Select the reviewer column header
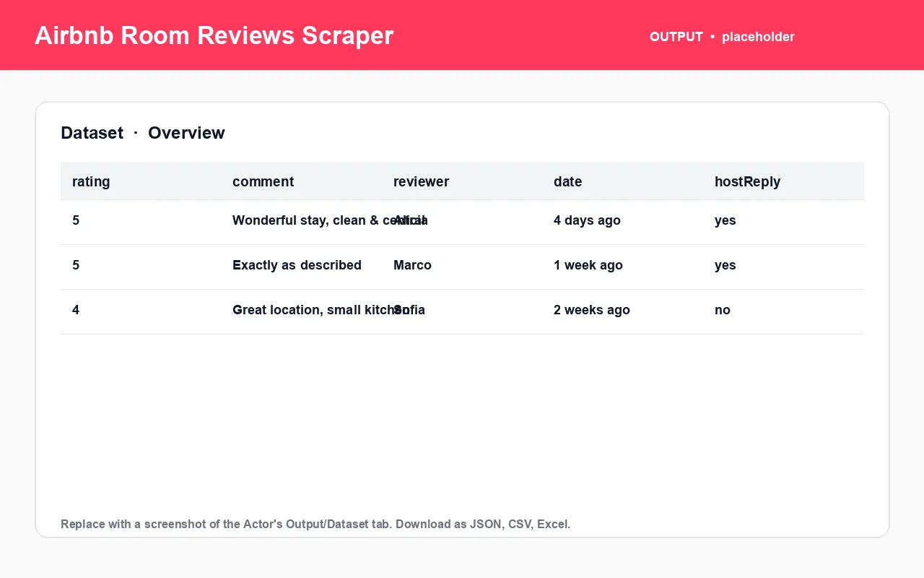The image size is (924, 578). [421, 182]
